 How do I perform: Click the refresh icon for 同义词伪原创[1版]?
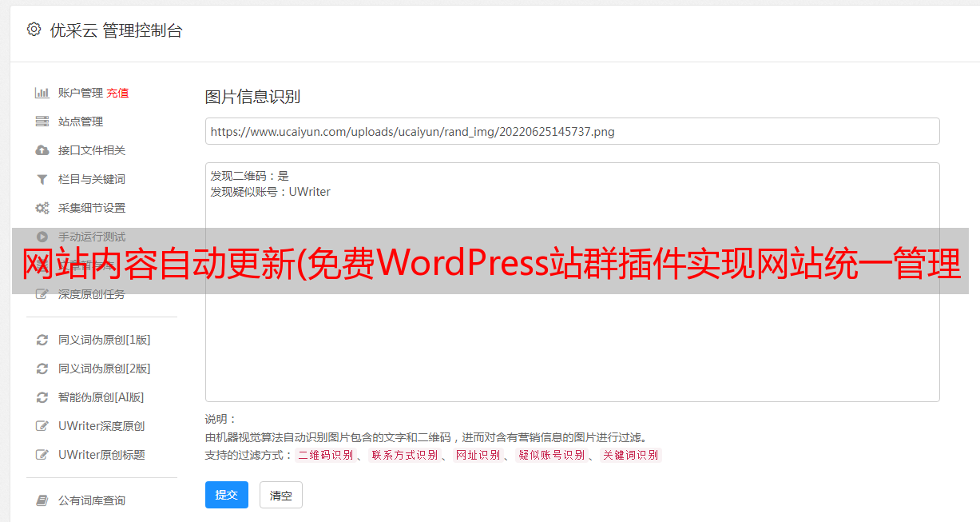click(x=42, y=340)
